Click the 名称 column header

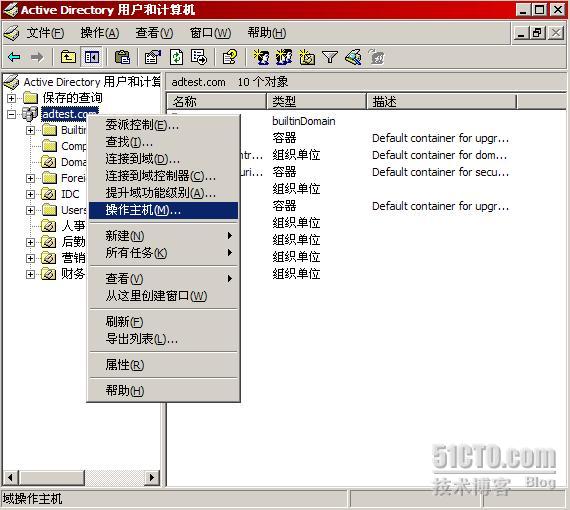tap(217, 101)
